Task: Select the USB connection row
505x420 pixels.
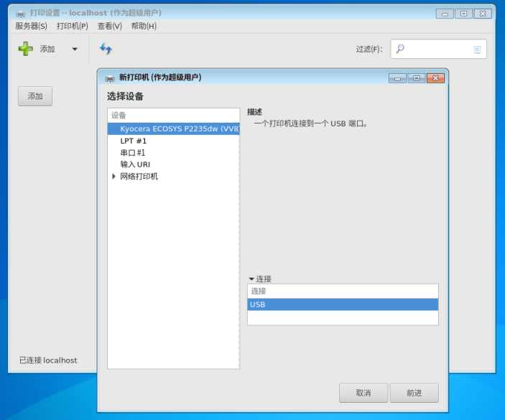Action: click(343, 304)
